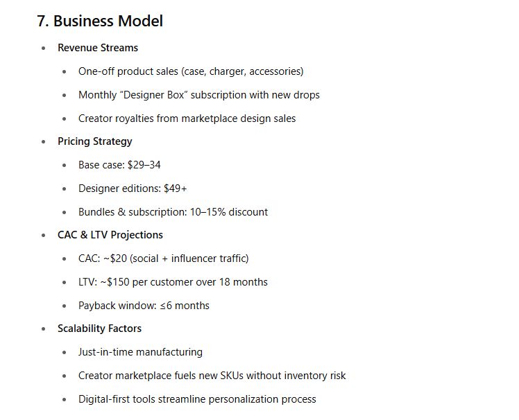Click the "Designer editions: $49+" line
This screenshot has height=420, width=519.
(133, 189)
